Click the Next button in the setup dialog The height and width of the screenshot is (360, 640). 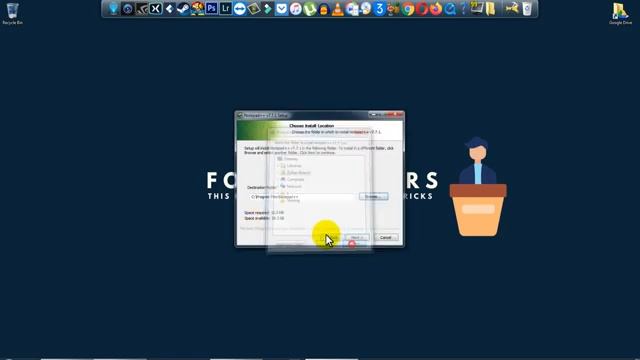pos(358,237)
